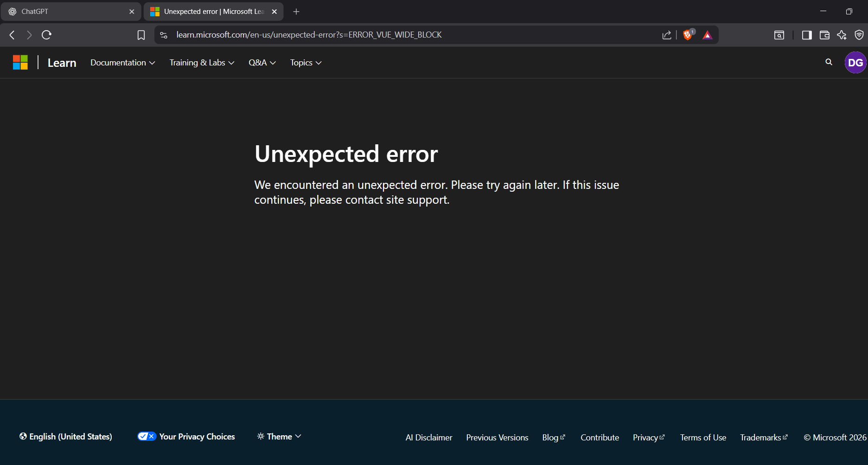Open the Microsoft Learn search magnifier
The width and height of the screenshot is (868, 465).
point(828,62)
